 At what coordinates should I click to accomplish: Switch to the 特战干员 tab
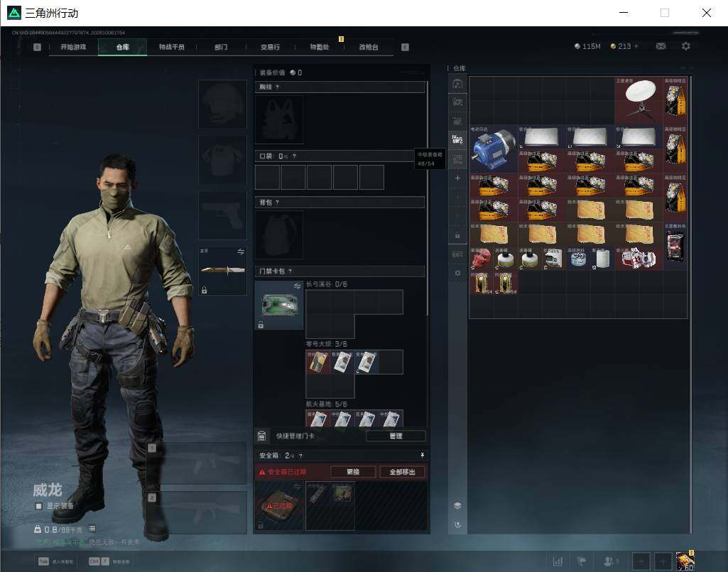[x=172, y=47]
